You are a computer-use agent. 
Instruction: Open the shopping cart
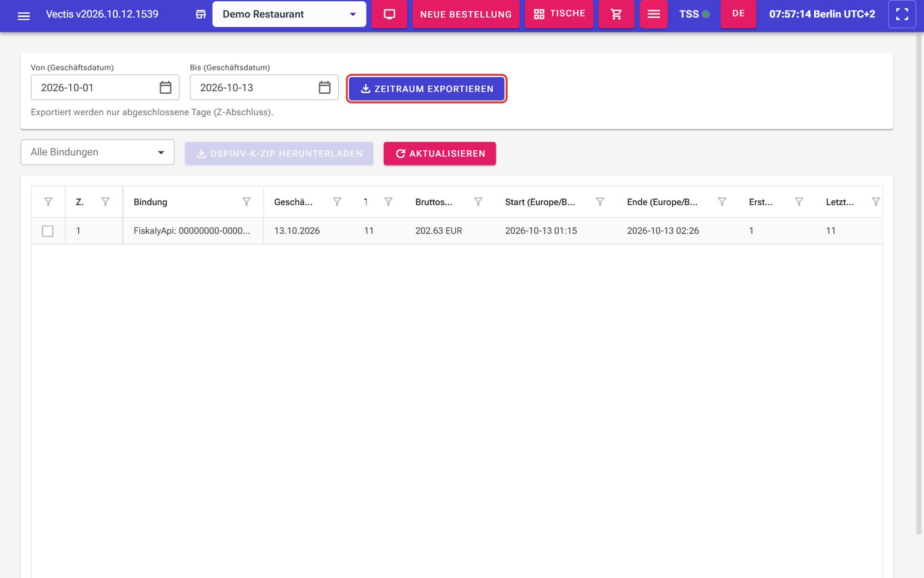pos(616,14)
